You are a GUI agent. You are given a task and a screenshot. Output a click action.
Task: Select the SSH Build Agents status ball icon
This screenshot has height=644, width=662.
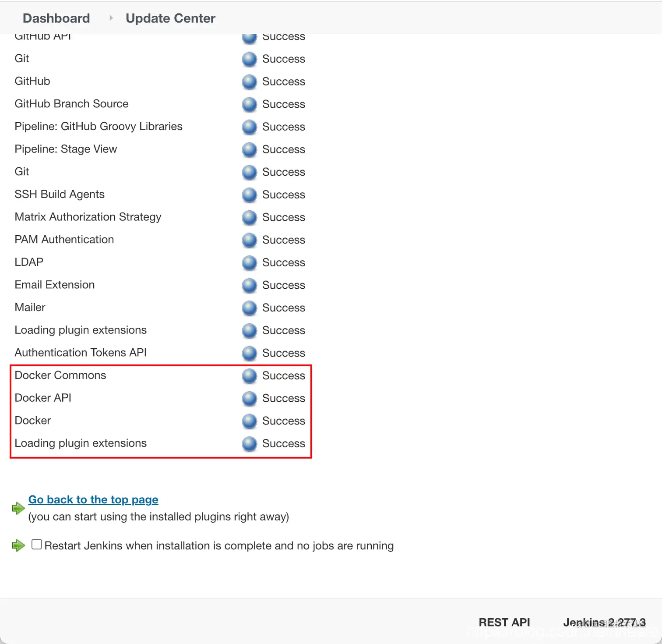click(249, 195)
